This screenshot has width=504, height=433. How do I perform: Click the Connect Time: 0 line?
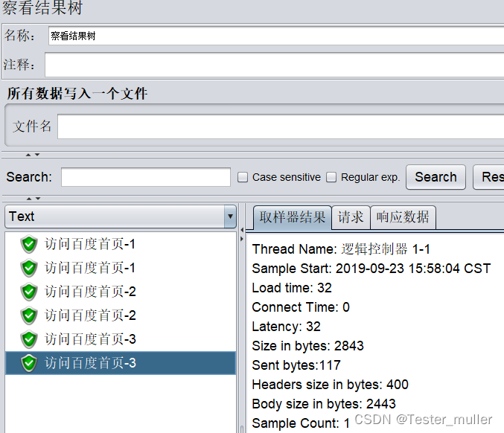(301, 307)
